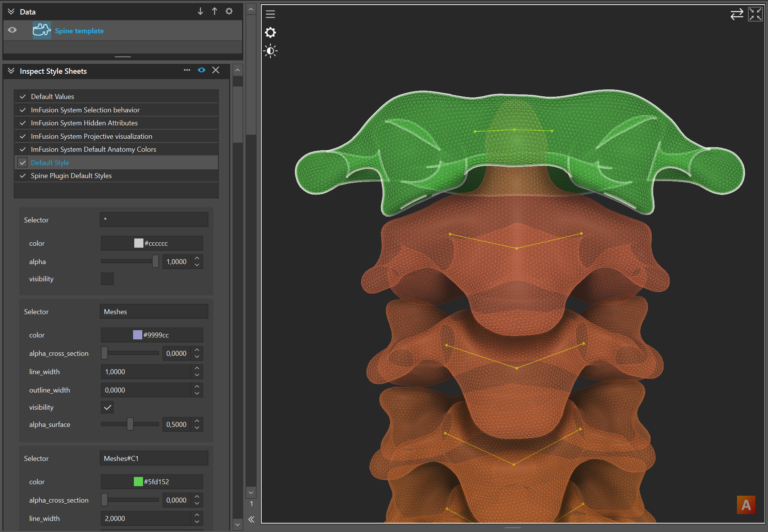
Task: Open the Inspect Style Sheets options menu
Action: [x=187, y=70]
